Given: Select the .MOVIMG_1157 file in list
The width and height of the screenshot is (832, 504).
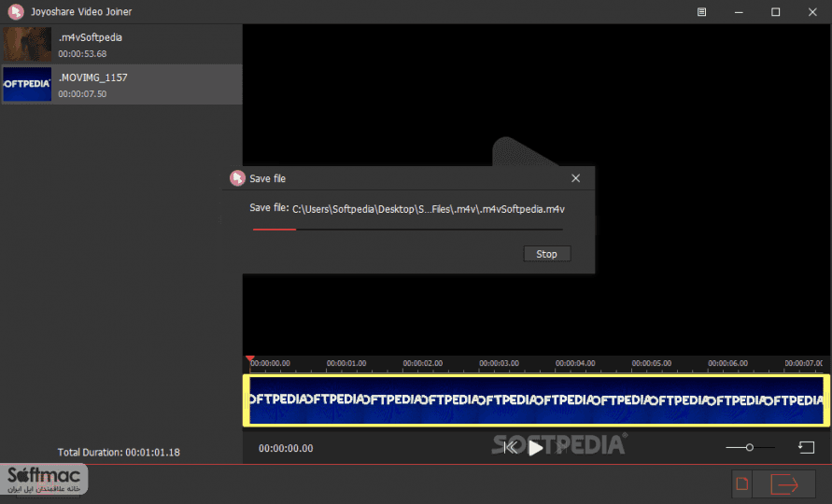Looking at the screenshot, I should point(121,84).
